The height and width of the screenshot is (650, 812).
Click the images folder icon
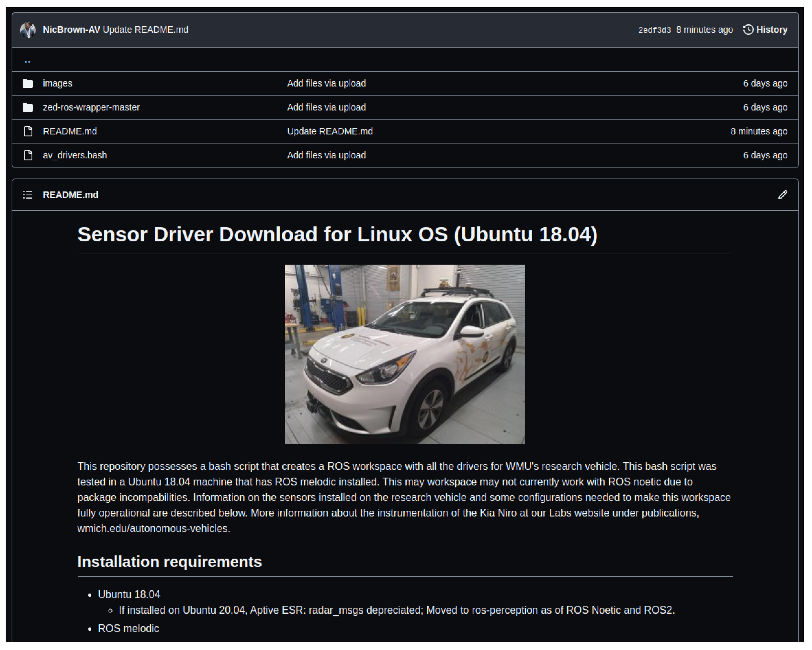click(x=28, y=83)
